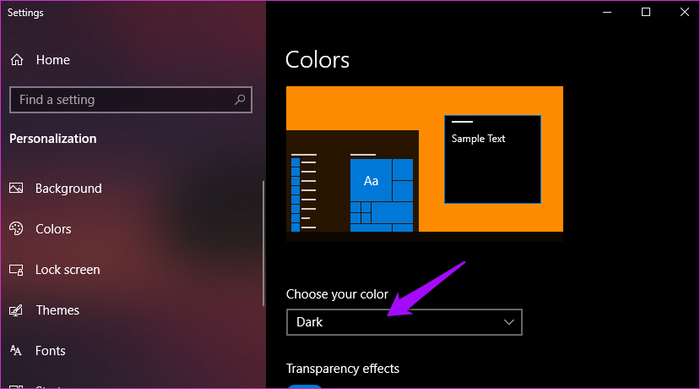Toggle the Transparency effects switch
This screenshot has width=700, height=389.
304,386
